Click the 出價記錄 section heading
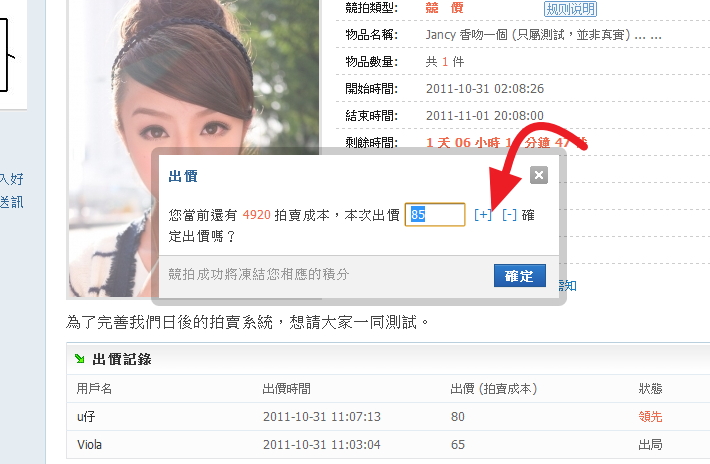Screen dimensions: 710x464 pos(121,359)
